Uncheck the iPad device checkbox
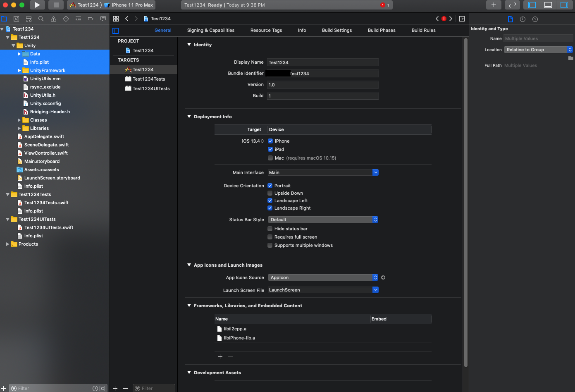The height and width of the screenshot is (392, 575). coord(270,149)
